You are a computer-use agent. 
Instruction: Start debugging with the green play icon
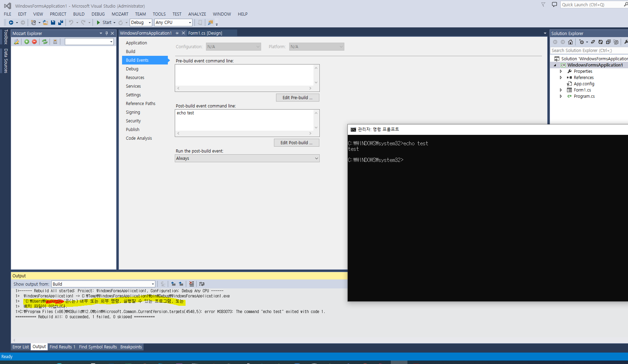point(98,23)
